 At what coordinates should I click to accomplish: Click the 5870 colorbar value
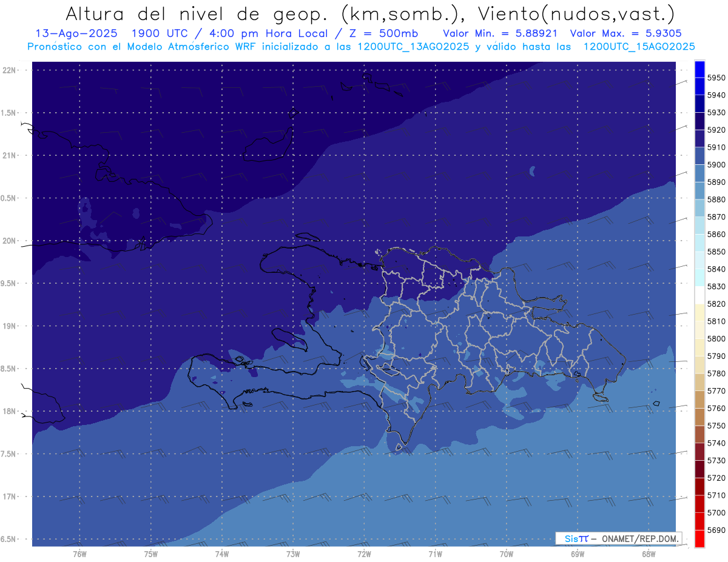[716, 217]
